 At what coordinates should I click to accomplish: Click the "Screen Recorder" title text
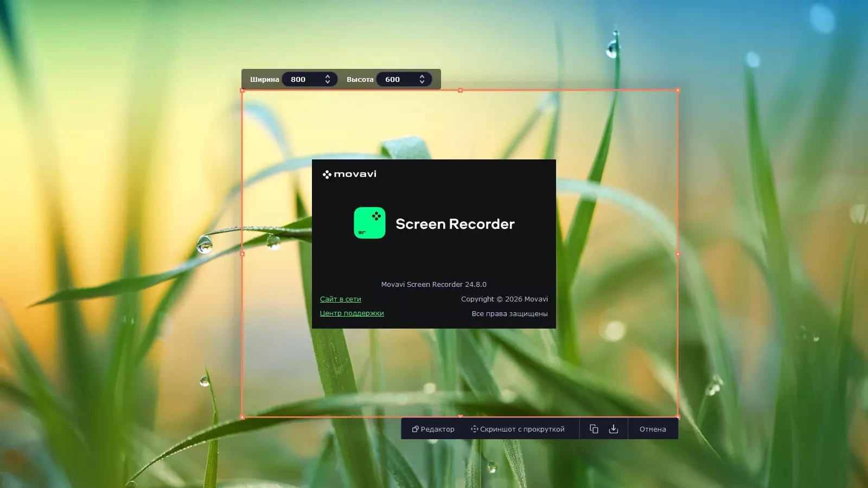coord(455,224)
